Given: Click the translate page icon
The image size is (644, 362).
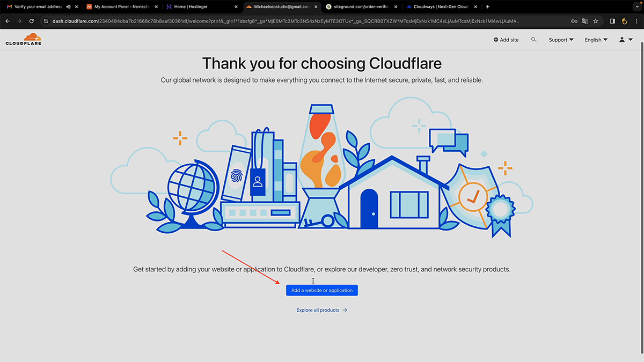Looking at the screenshot, I should [x=584, y=21].
